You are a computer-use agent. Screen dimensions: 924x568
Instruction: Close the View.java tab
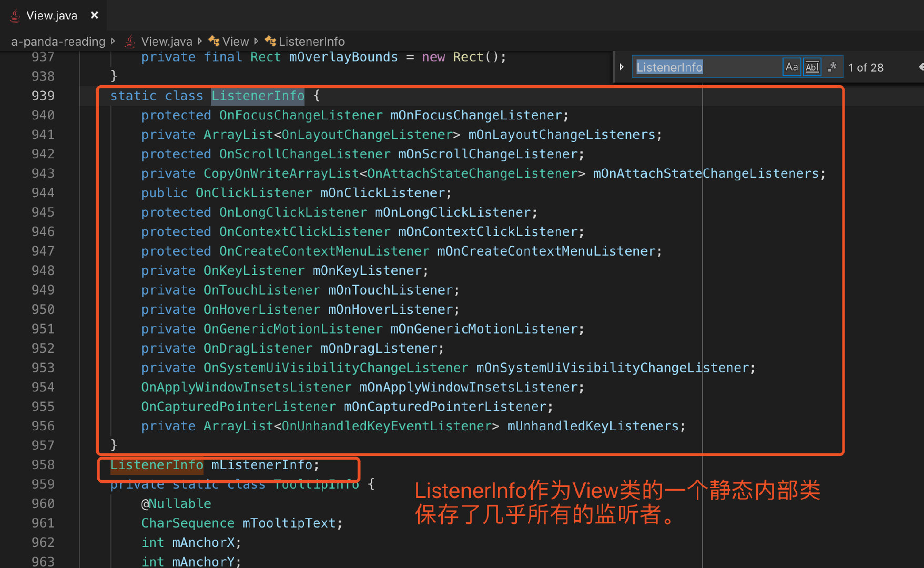pyautogui.click(x=95, y=15)
